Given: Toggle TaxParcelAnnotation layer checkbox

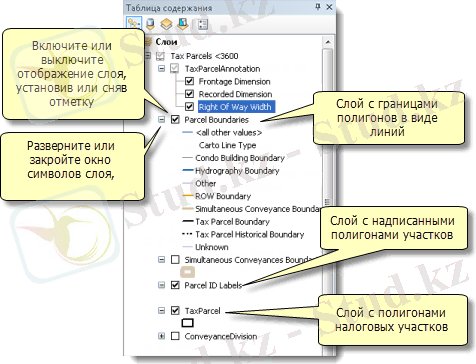Looking at the screenshot, I should pos(174,69).
